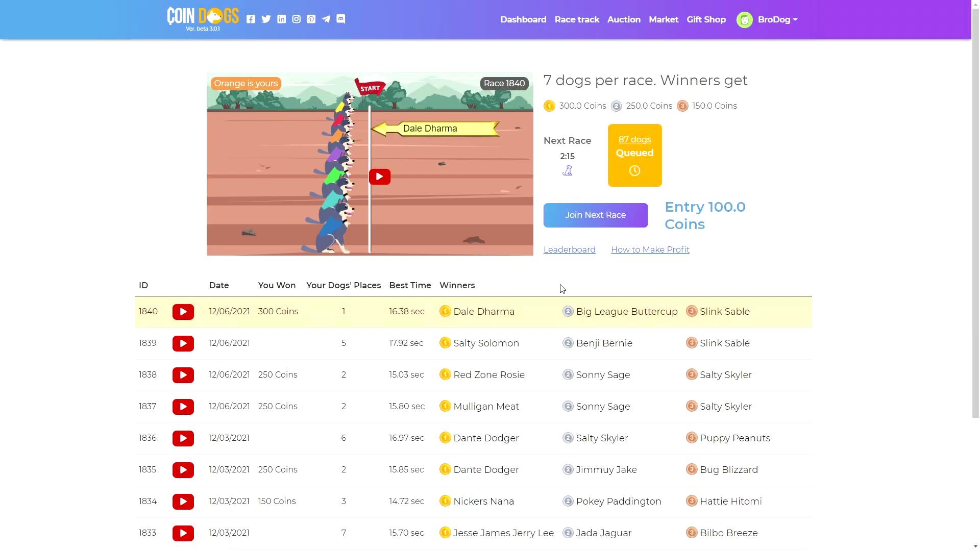Play replay of race 1835

pyautogui.click(x=183, y=470)
